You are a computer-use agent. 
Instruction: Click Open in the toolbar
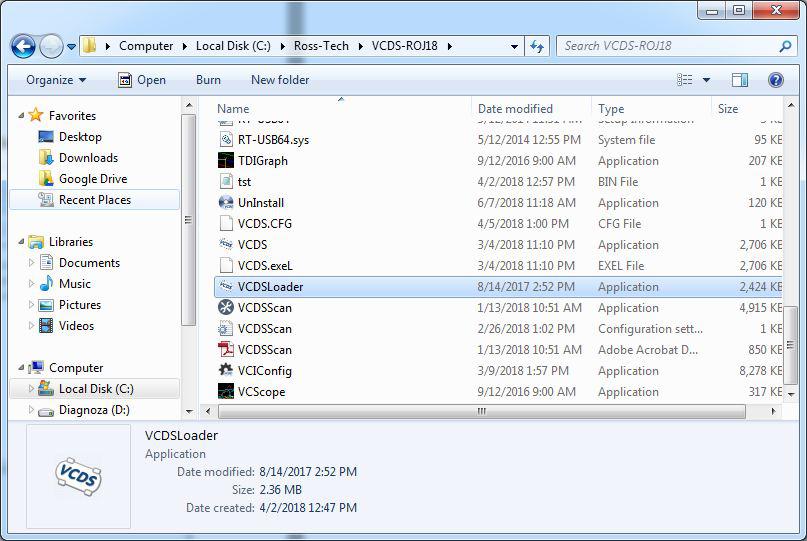coord(142,80)
